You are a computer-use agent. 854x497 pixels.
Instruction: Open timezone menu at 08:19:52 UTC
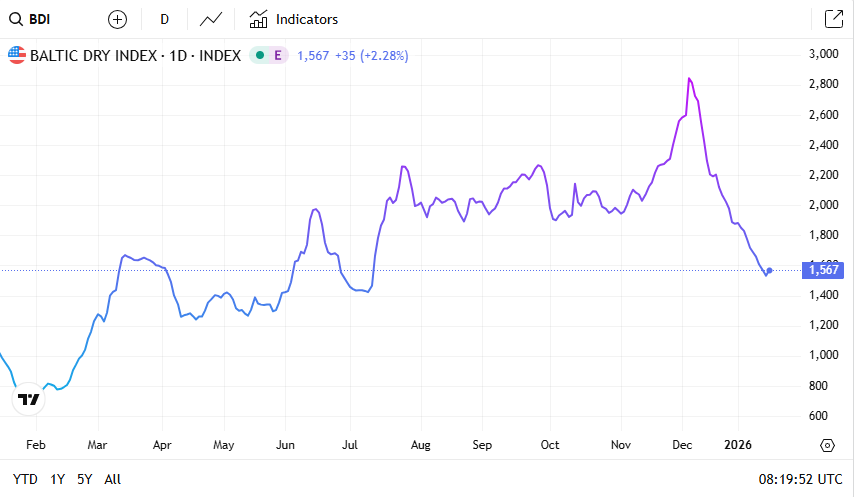801,479
